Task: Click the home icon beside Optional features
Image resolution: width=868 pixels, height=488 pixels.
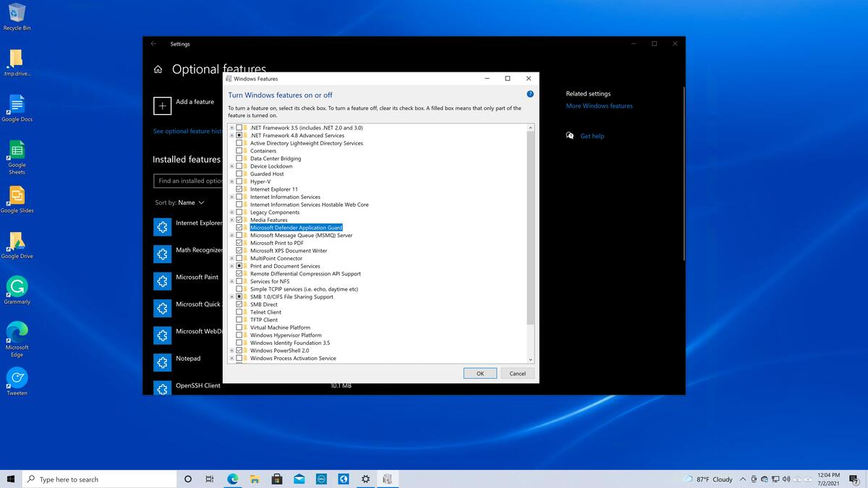Action: pyautogui.click(x=158, y=69)
